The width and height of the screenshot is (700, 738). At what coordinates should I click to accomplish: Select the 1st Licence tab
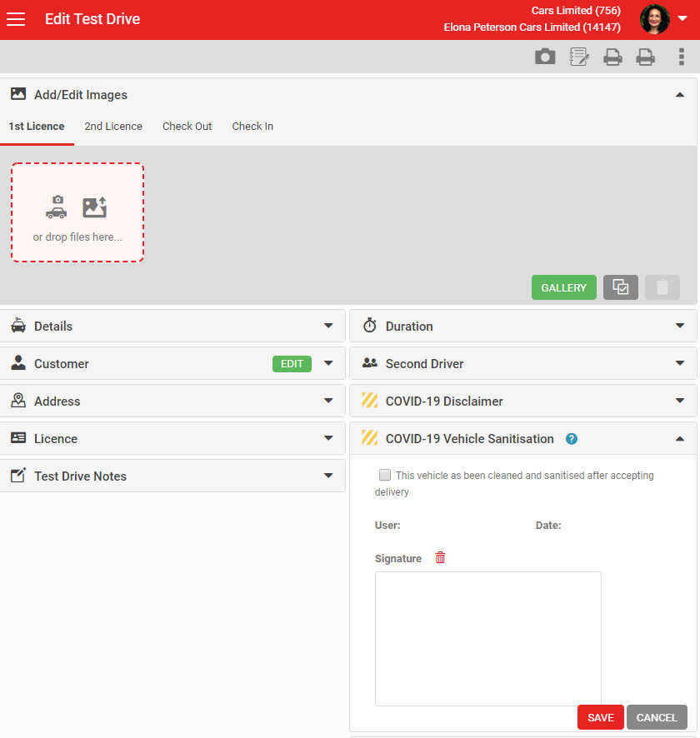[37, 126]
